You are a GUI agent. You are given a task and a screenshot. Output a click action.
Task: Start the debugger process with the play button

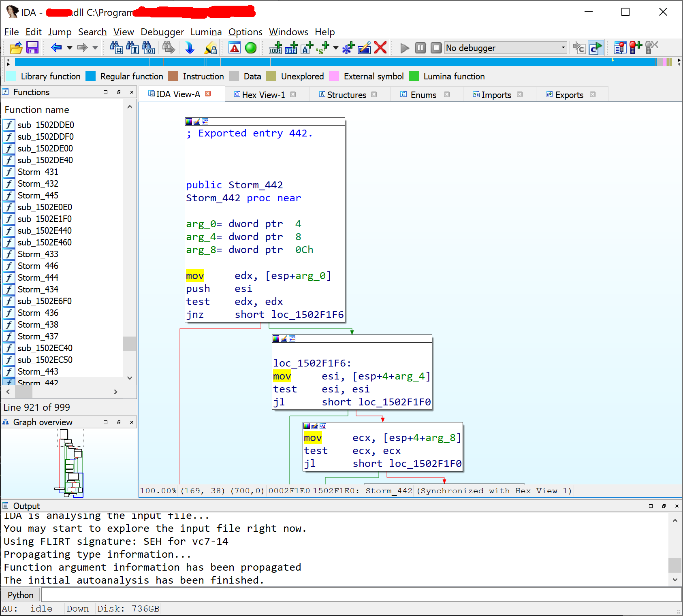pyautogui.click(x=404, y=48)
